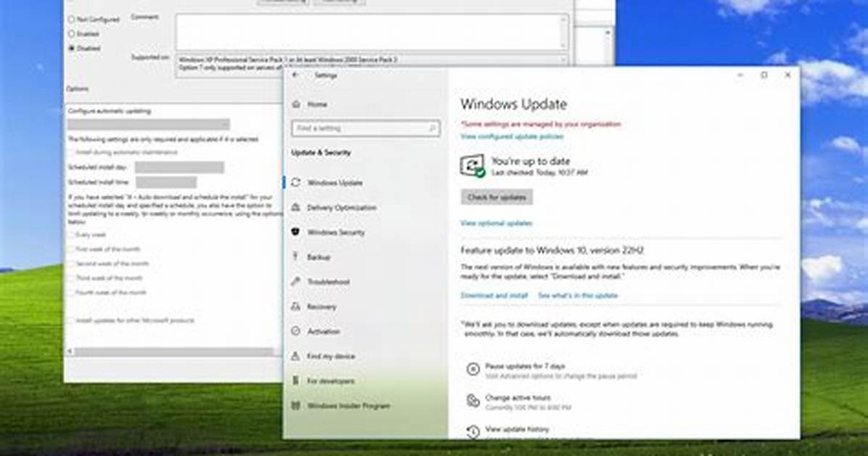Click Change active hours option

tap(517, 398)
